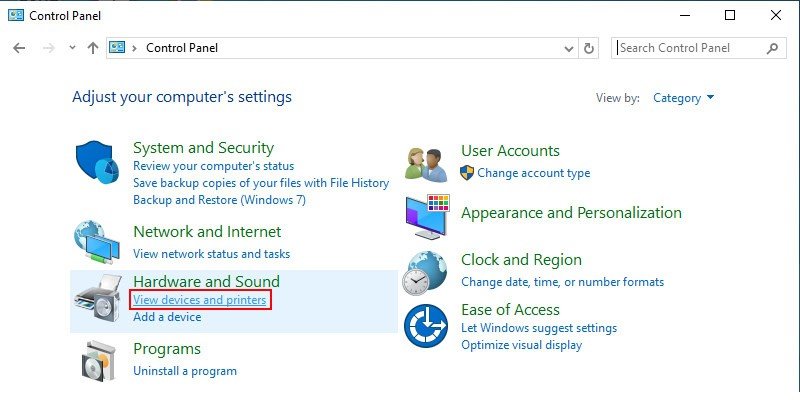Click the Search Control Panel field
Image resolution: width=800 pixels, height=400 pixels.
pyautogui.click(x=690, y=48)
